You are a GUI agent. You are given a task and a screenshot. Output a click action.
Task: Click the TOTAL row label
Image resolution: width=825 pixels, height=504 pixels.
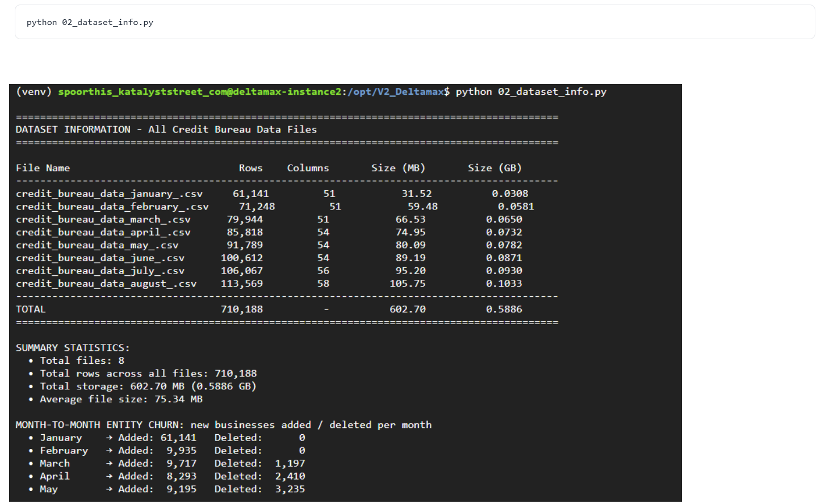point(31,309)
